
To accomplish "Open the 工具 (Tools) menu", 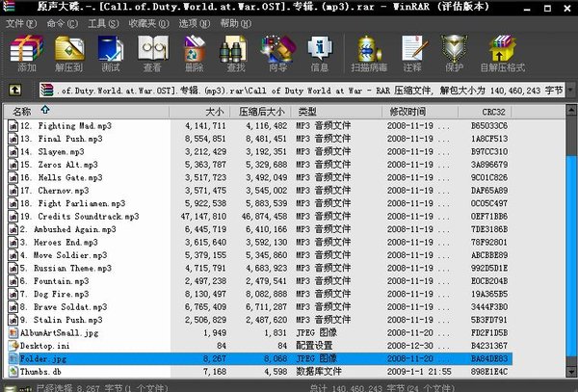I will [103, 24].
